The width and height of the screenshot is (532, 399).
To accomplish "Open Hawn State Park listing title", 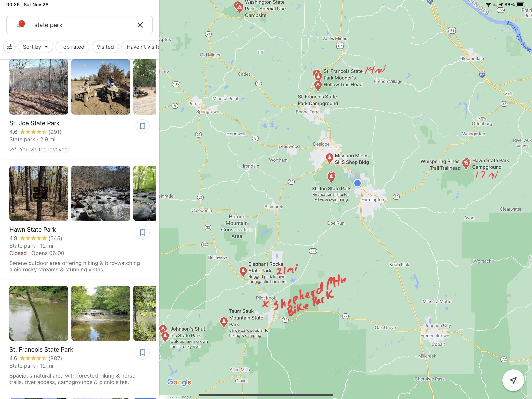I will pos(33,229).
